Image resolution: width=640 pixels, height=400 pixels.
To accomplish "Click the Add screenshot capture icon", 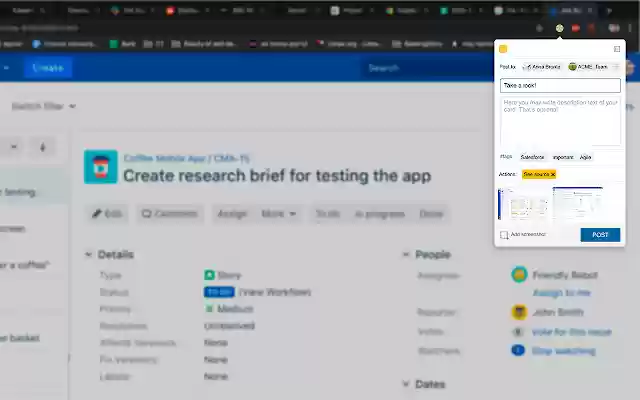I will click(x=504, y=235).
